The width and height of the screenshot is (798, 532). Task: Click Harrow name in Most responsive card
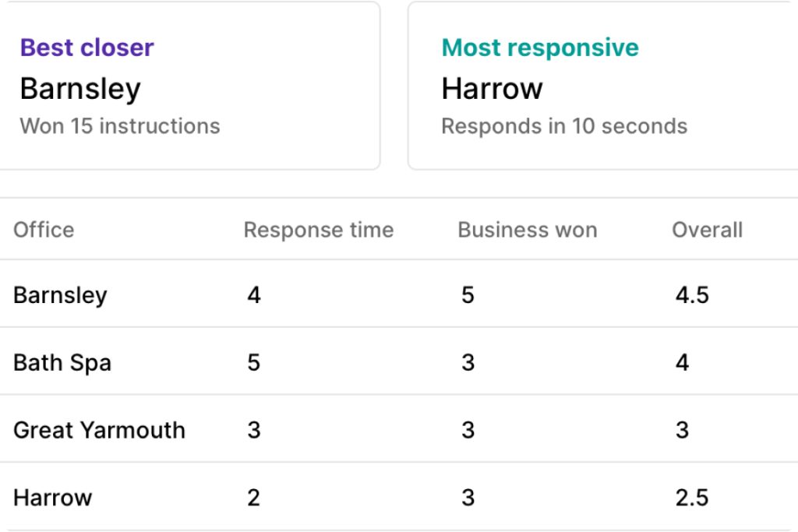[x=492, y=89]
